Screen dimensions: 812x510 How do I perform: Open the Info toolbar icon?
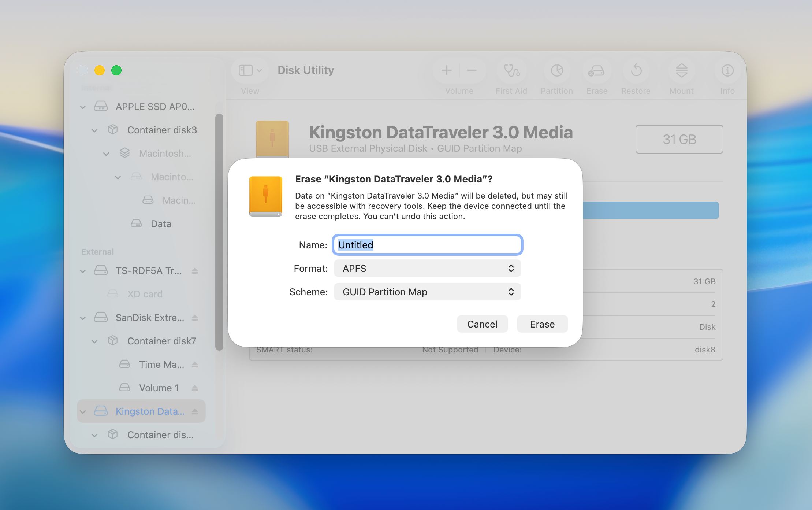coord(727,70)
